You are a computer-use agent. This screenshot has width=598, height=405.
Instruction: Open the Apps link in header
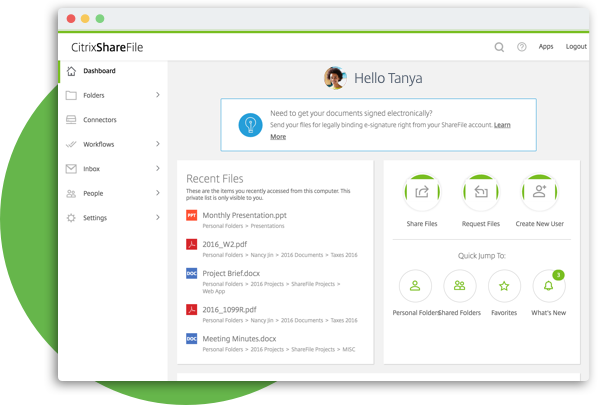click(546, 47)
